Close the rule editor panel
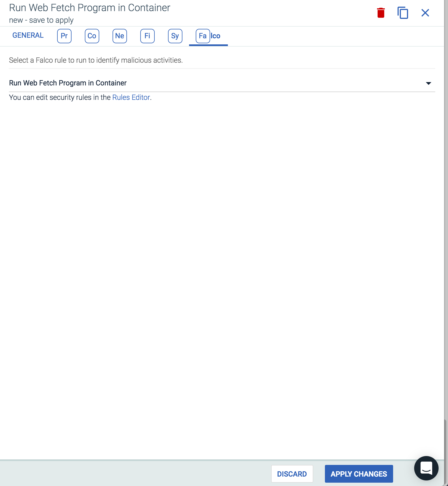Image resolution: width=448 pixels, height=486 pixels. [425, 13]
